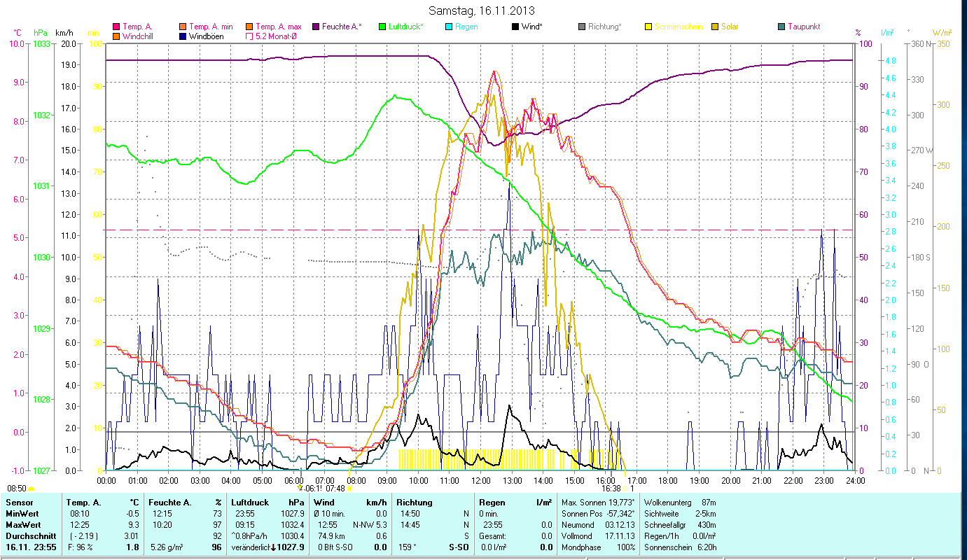Click the gray Richtung* legend square

click(582, 27)
